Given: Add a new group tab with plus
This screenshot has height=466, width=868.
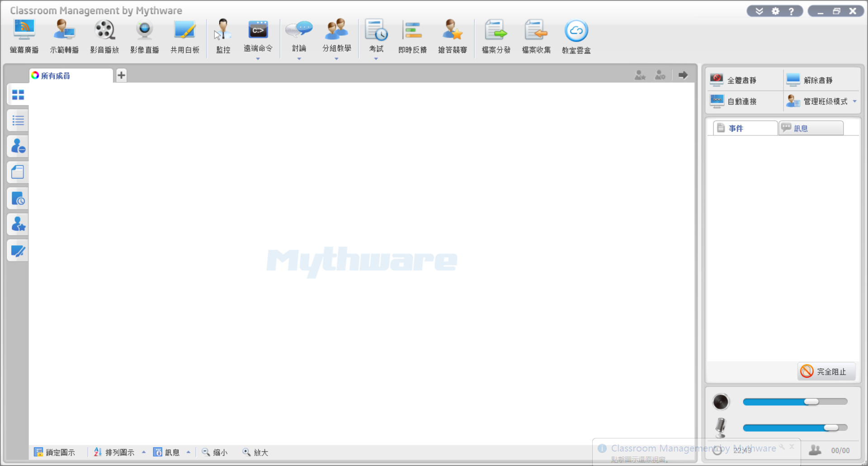Looking at the screenshot, I should [x=121, y=75].
